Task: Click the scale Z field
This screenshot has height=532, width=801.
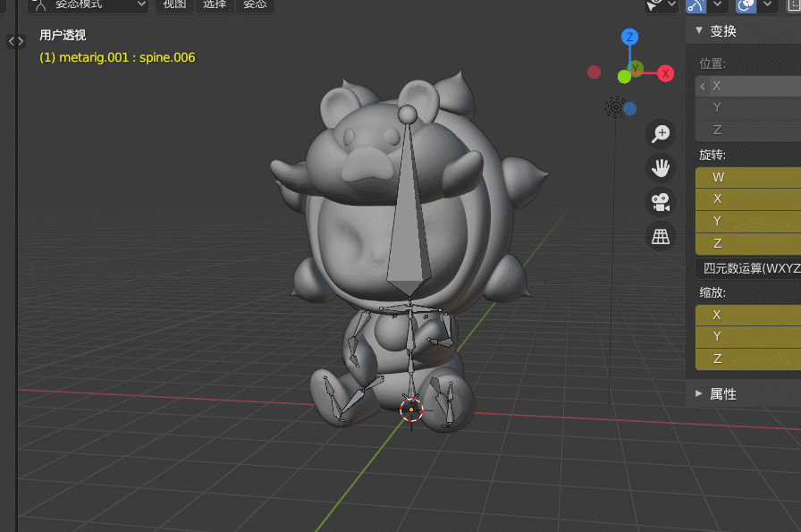Action: [x=748, y=359]
